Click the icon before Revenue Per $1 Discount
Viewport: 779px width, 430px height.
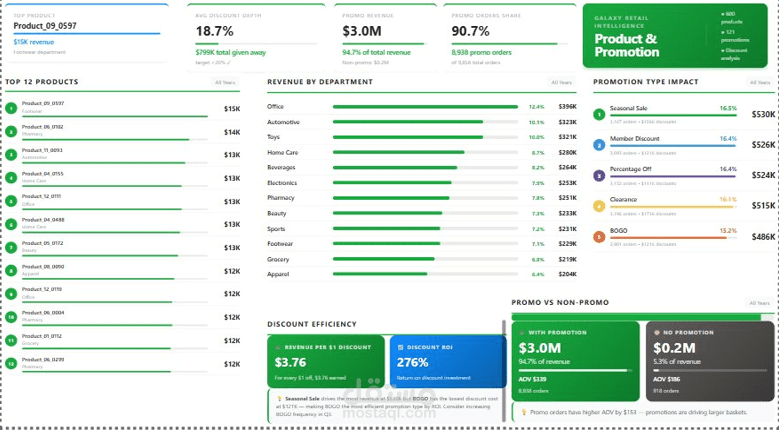278,348
